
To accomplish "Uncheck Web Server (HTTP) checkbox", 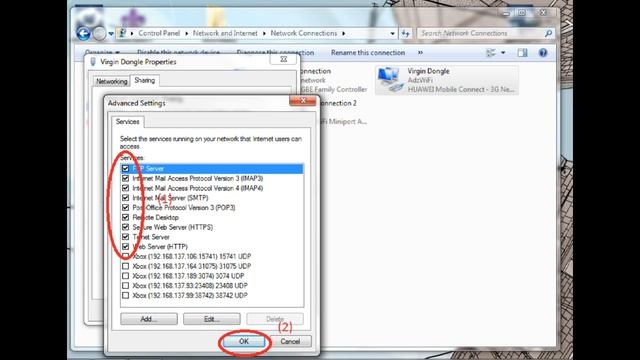I will pyautogui.click(x=125, y=247).
